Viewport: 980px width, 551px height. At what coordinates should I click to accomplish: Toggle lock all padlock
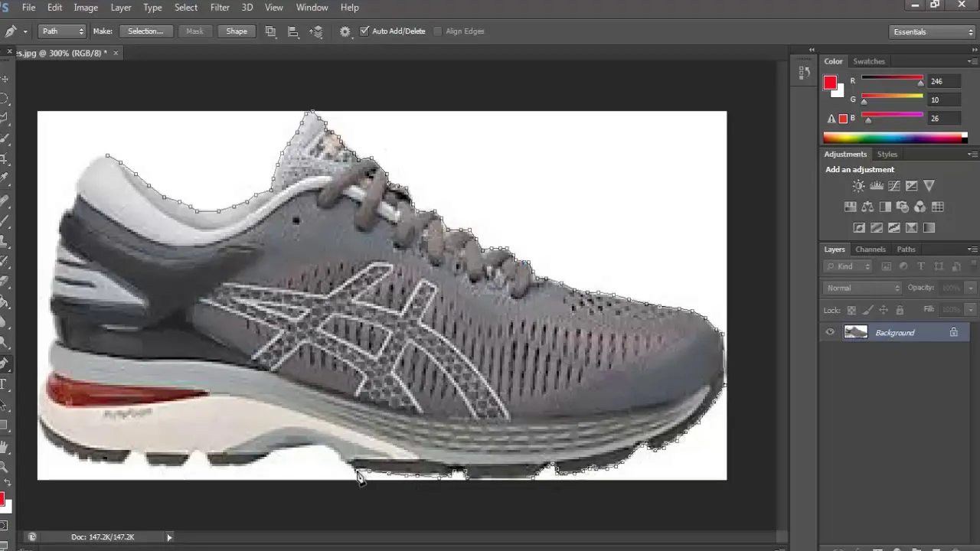pos(900,310)
